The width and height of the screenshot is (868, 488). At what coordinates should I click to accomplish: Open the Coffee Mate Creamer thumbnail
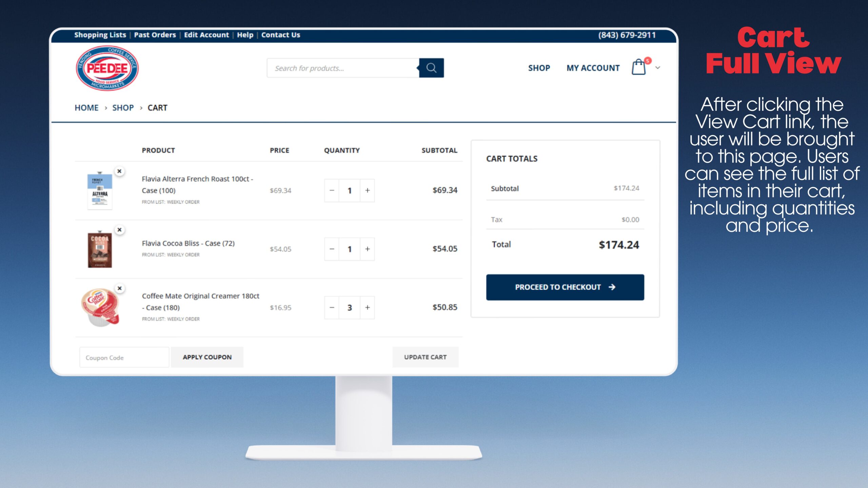point(100,307)
